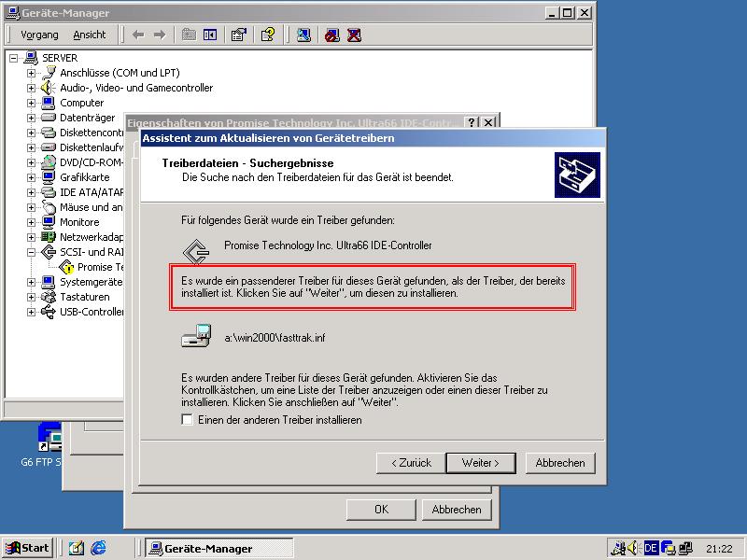
Task: Click the Geräte-Manager taskbar button
Action: tap(218, 548)
